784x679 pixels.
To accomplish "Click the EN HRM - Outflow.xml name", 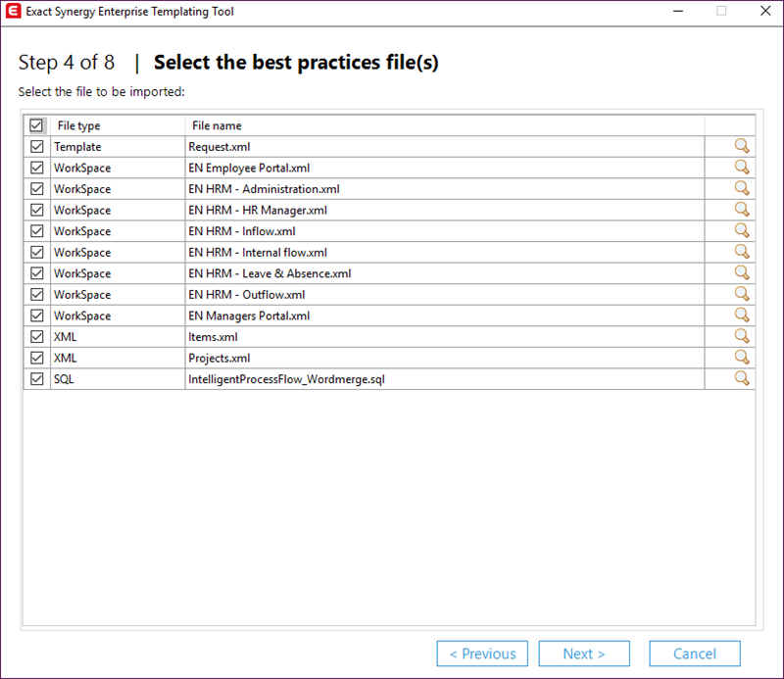I will pyautogui.click(x=445, y=294).
